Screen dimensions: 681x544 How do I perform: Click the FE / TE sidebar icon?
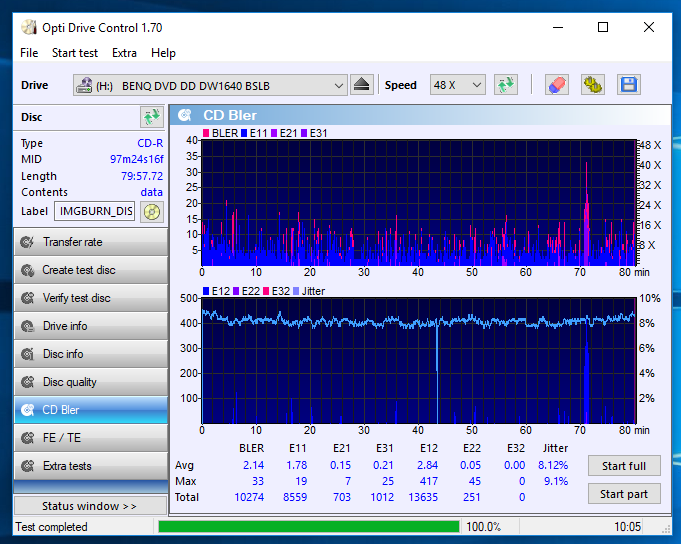coord(27,438)
